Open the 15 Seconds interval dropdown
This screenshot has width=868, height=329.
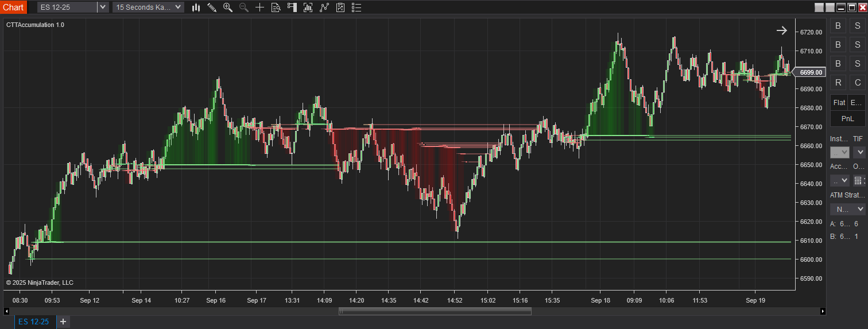pos(178,7)
